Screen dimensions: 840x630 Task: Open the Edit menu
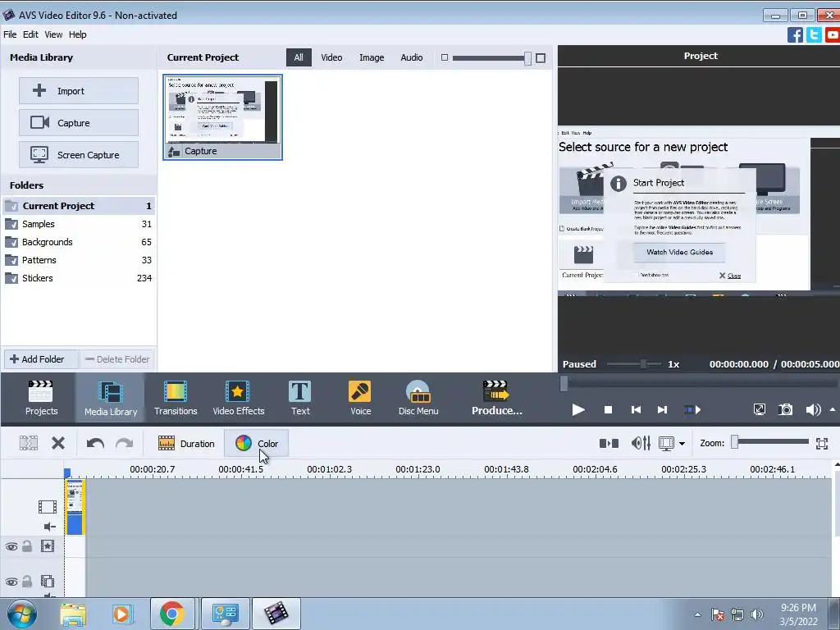tap(30, 34)
